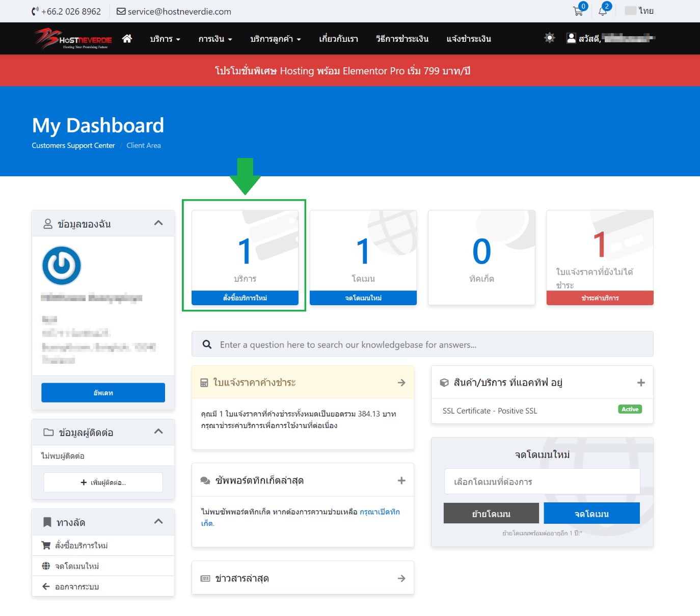Click the user profile power avatar

click(x=62, y=265)
